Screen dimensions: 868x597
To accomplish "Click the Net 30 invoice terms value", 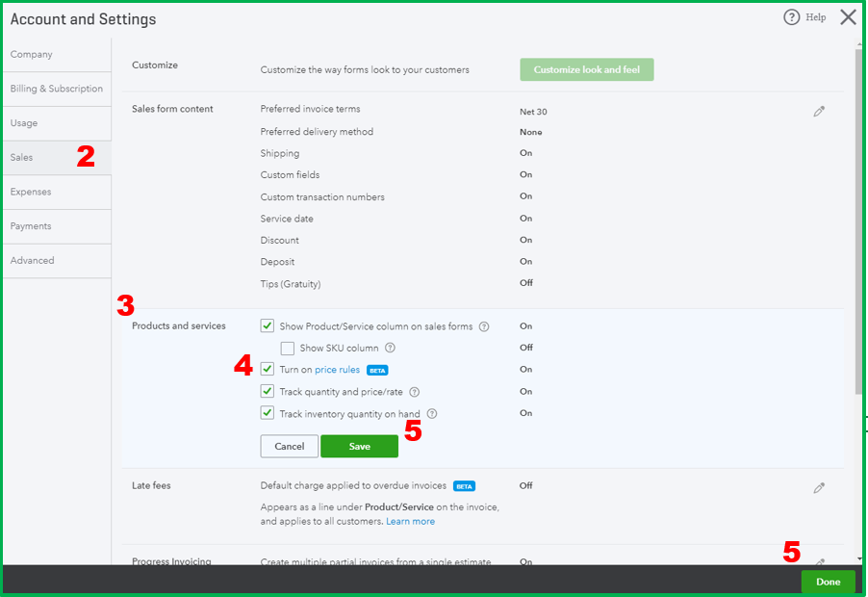I will coord(533,112).
